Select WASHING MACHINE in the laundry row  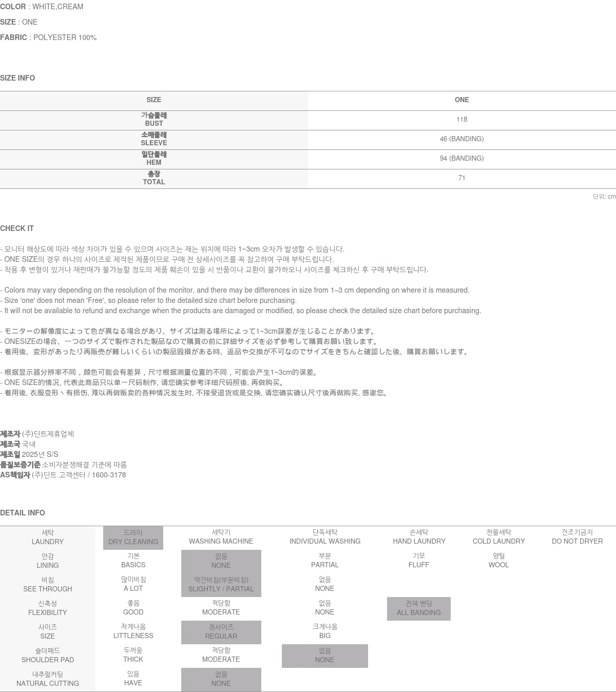(x=221, y=537)
